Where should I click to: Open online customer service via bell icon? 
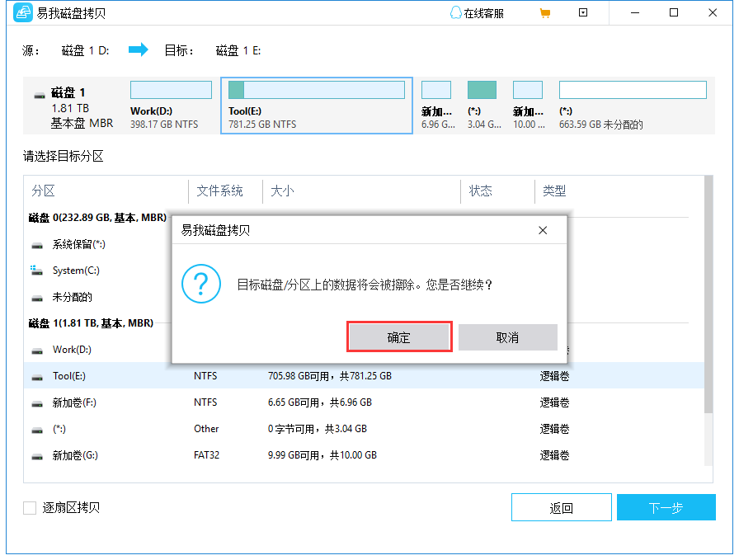pos(457,12)
